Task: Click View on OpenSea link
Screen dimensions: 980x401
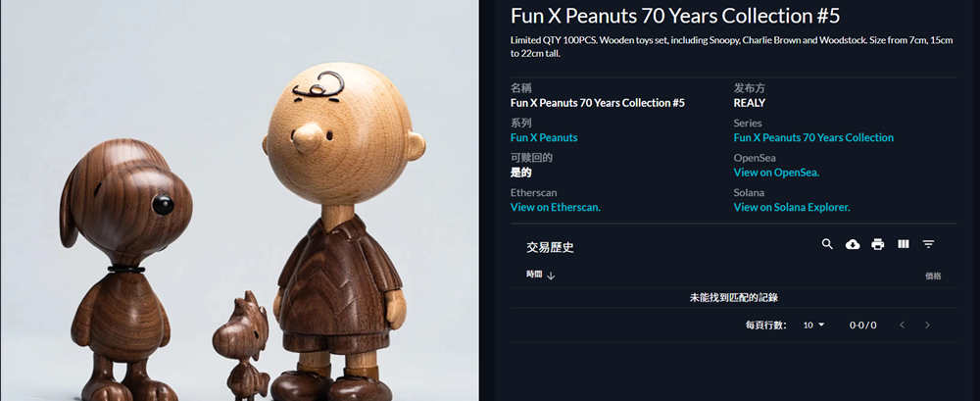Action: [776, 172]
